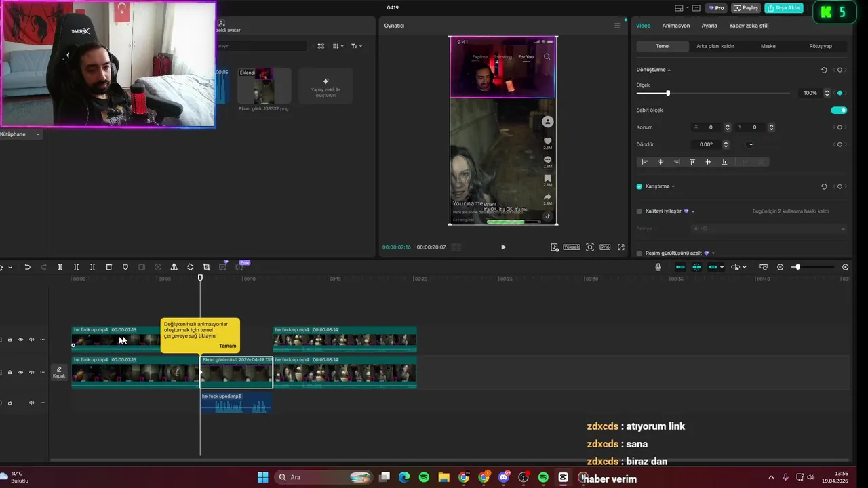The image size is (868, 488).
Task: Select the Rötuş yap sub-tab
Action: 821,46
